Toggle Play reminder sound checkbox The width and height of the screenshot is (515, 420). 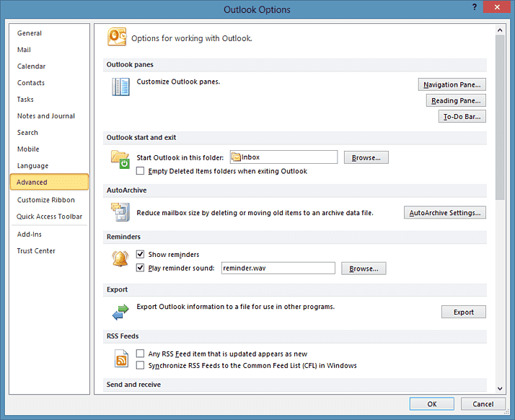140,268
